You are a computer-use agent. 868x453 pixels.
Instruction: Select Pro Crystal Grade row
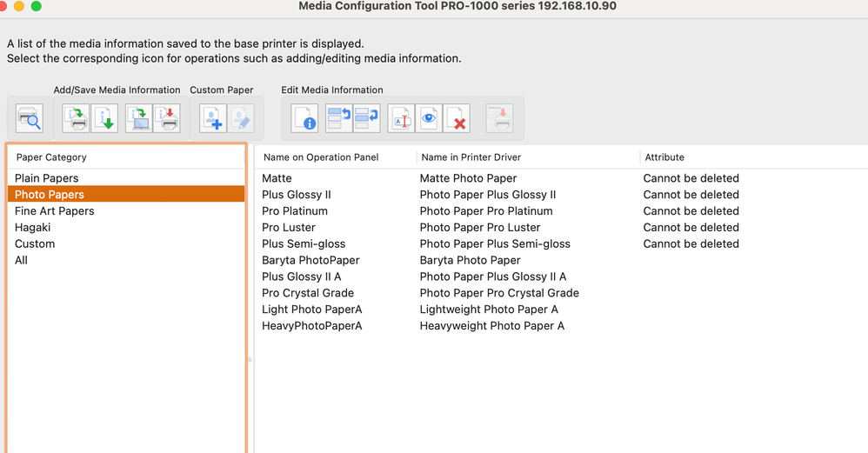click(561, 293)
